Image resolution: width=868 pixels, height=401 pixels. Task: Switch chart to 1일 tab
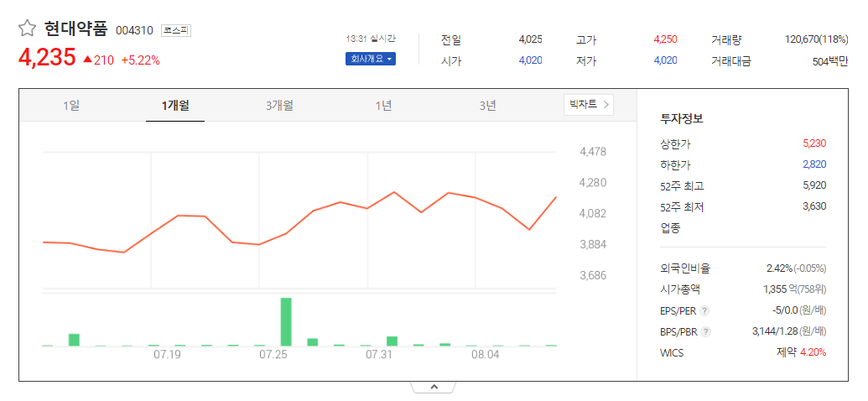coord(71,105)
